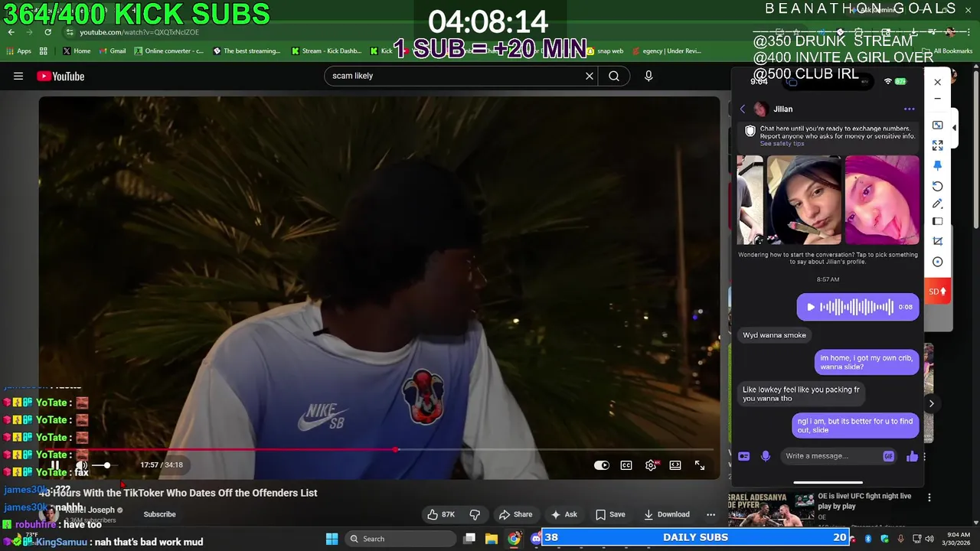Image resolution: width=980 pixels, height=551 pixels.
Task: Open the Ask button
Action: (x=564, y=514)
